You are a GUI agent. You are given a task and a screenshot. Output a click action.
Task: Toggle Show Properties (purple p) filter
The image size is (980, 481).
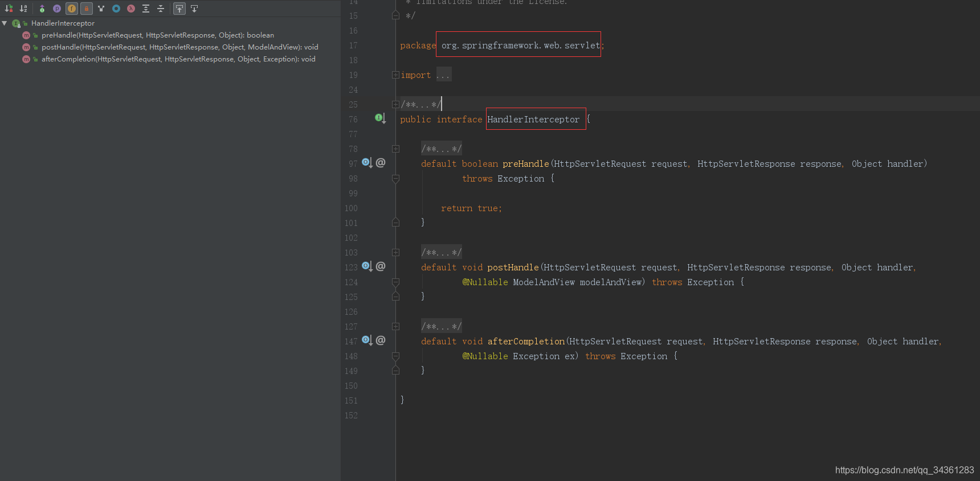[x=57, y=9]
